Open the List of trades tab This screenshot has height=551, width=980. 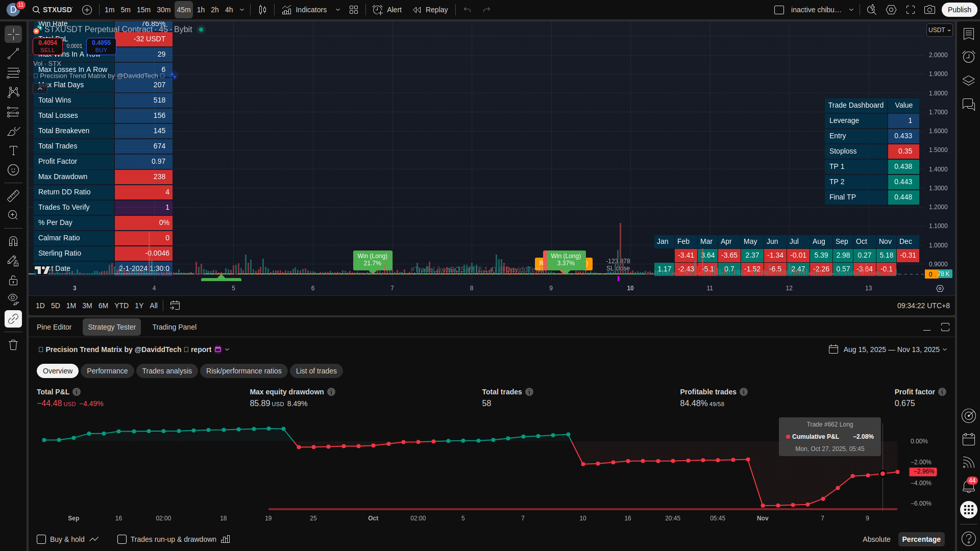pyautogui.click(x=316, y=371)
